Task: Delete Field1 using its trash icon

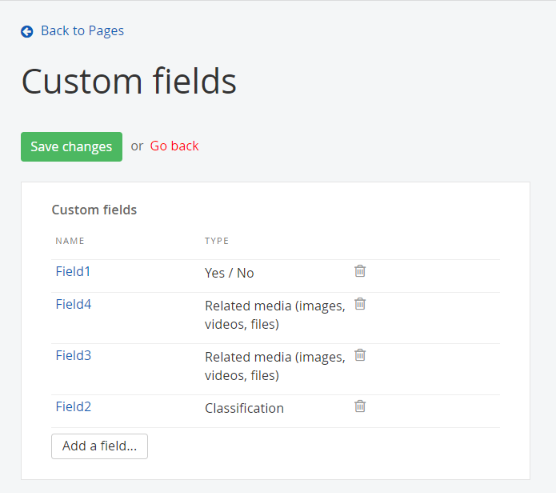Action: [x=360, y=271]
